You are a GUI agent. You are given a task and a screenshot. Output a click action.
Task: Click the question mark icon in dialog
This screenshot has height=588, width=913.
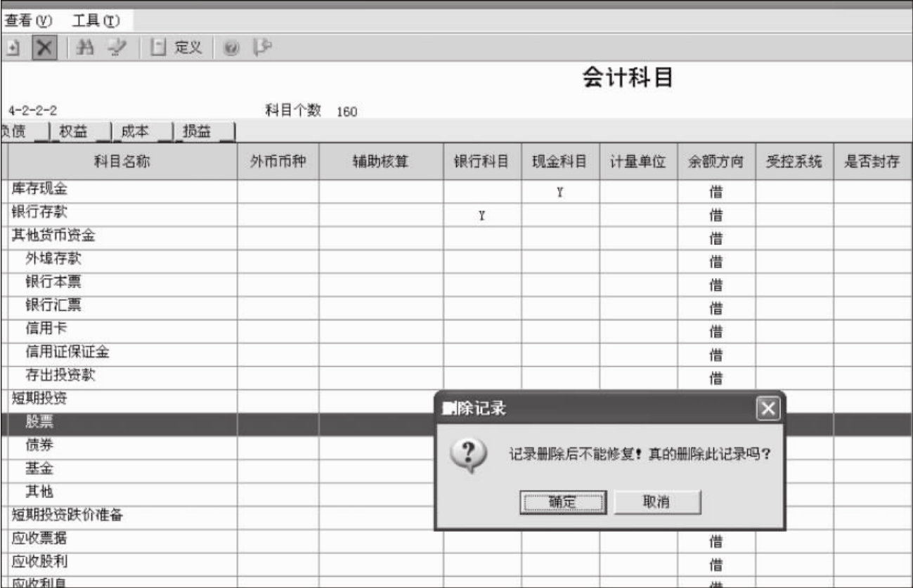coord(467,455)
